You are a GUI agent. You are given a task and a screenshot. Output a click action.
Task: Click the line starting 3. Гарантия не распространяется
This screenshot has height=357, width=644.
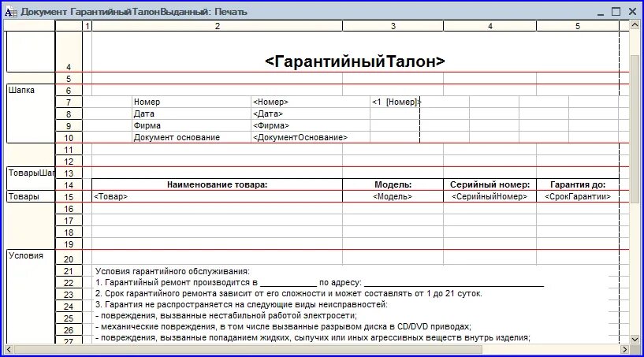point(241,305)
